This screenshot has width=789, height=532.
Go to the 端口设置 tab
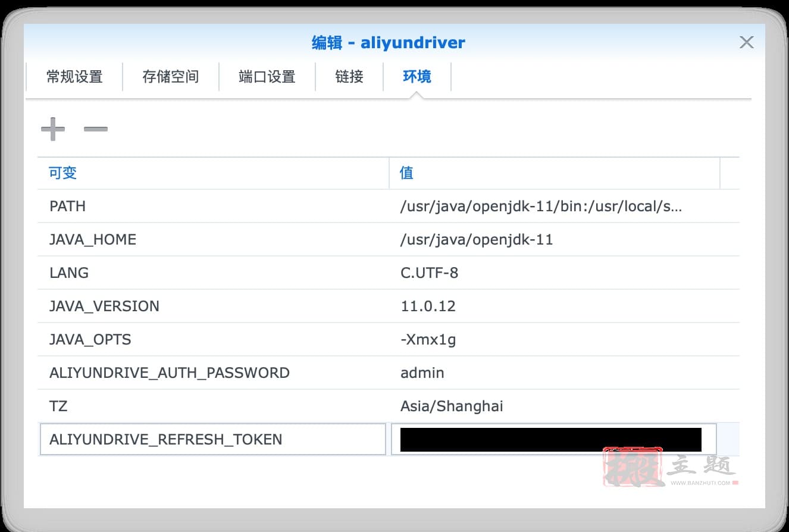[267, 77]
